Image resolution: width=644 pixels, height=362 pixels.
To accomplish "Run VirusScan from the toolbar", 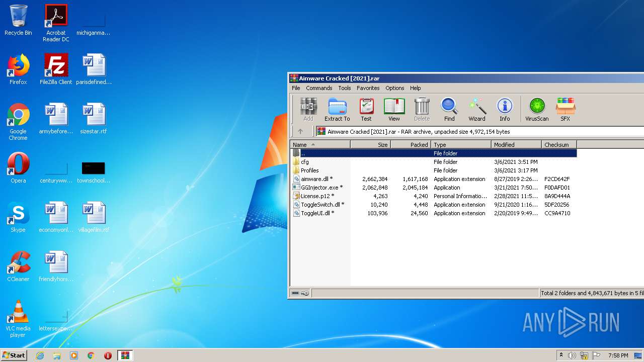I will tap(537, 110).
